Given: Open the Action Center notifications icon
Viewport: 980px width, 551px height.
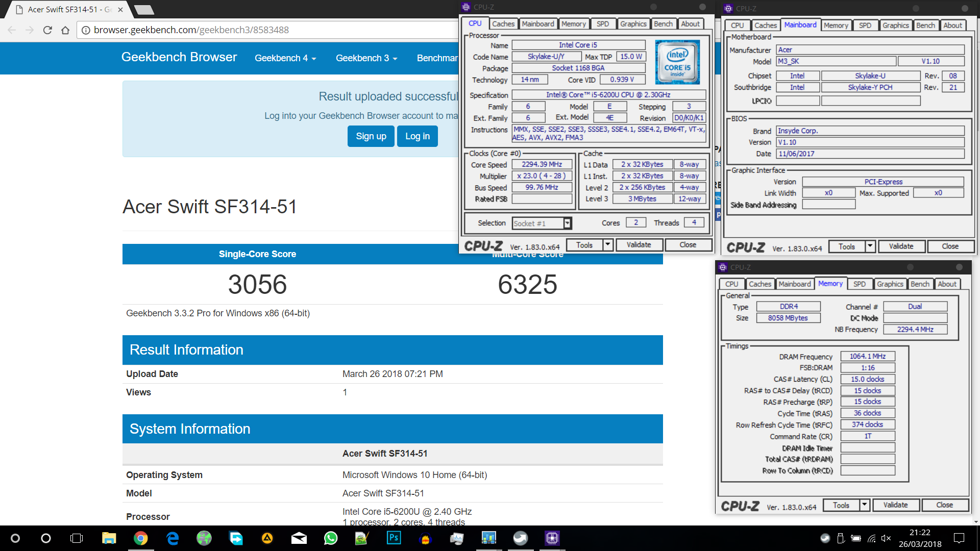Looking at the screenshot, I should tap(959, 538).
